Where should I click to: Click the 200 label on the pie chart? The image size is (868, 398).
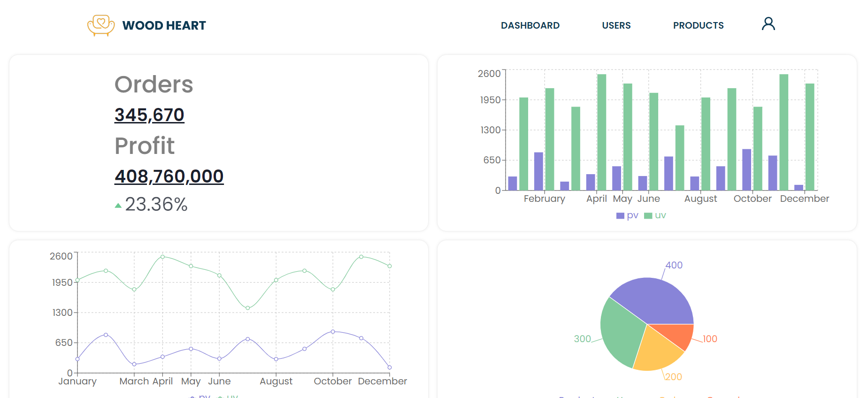[674, 377]
